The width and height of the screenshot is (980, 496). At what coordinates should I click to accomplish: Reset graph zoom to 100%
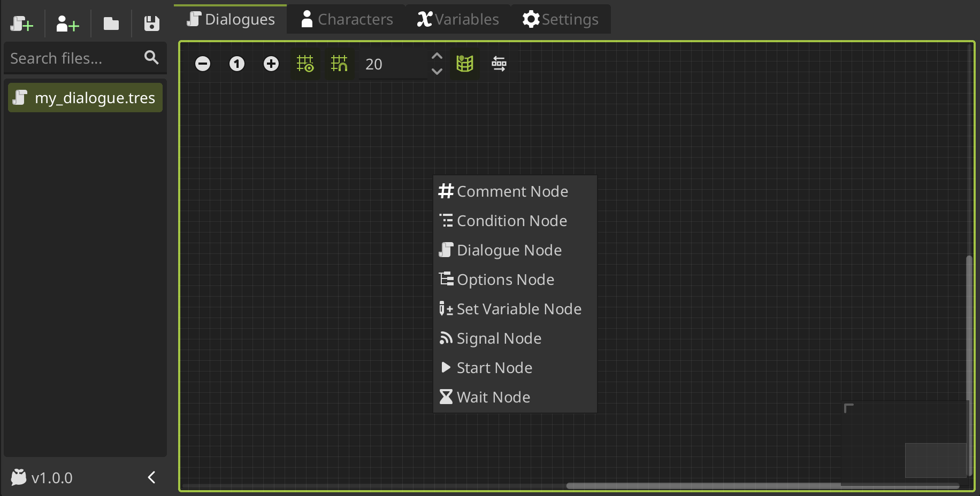(237, 64)
